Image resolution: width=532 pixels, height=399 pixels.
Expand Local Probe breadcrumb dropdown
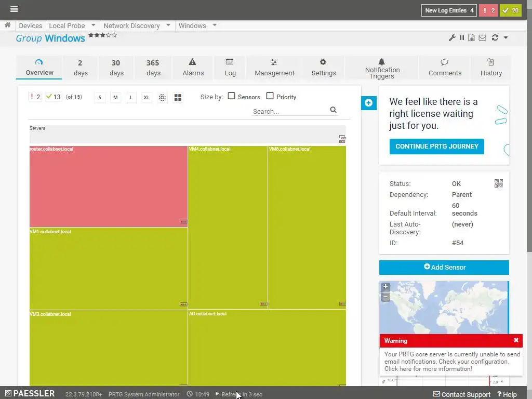(94, 25)
